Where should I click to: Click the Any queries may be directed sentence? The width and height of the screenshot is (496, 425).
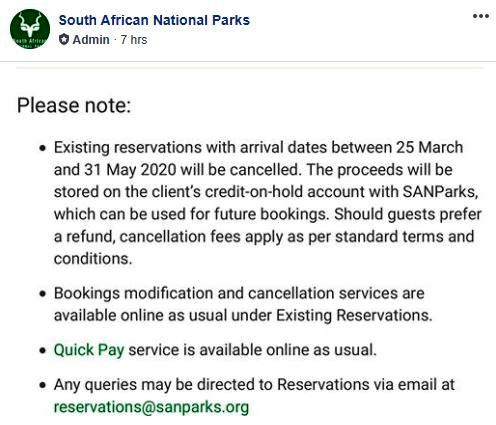[x=254, y=385]
